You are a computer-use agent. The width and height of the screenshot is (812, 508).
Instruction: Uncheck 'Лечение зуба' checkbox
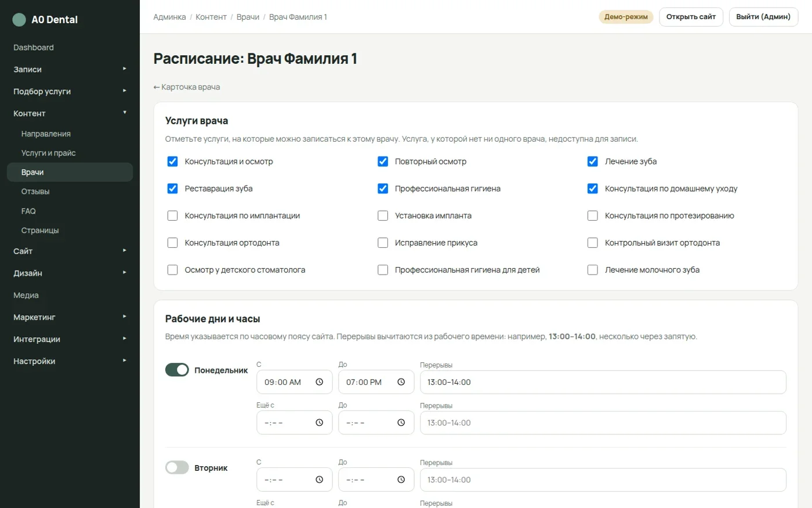(593, 161)
